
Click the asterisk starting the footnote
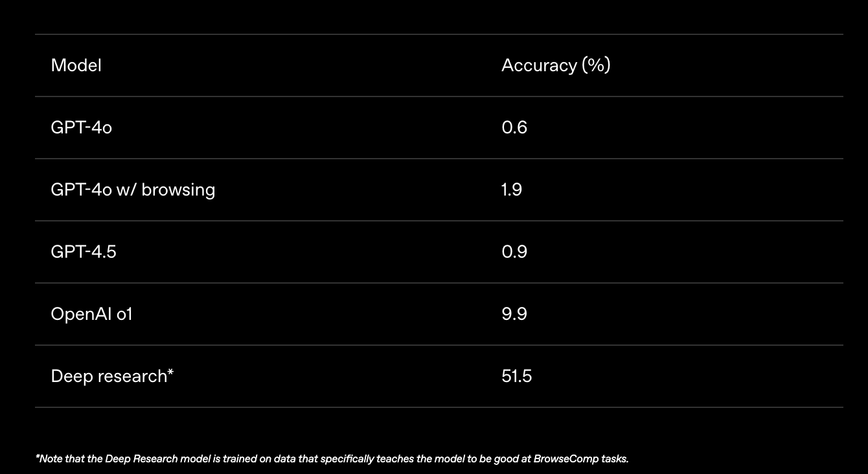click(38, 458)
